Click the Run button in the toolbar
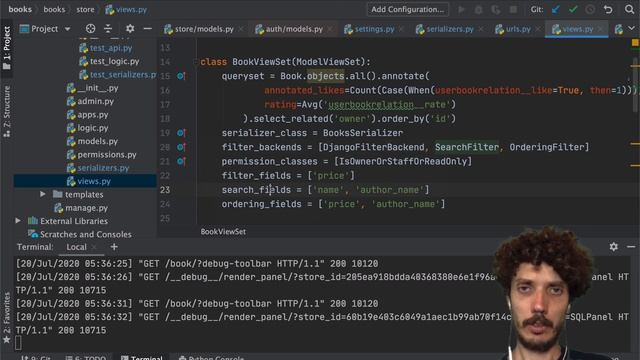Viewport: 640px width, 360px height. (461, 9)
